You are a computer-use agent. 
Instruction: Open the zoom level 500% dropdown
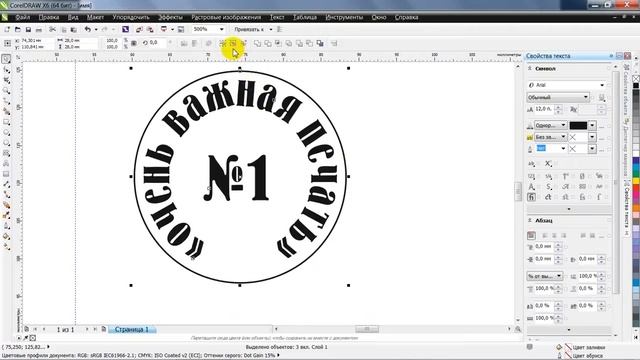tap(222, 29)
